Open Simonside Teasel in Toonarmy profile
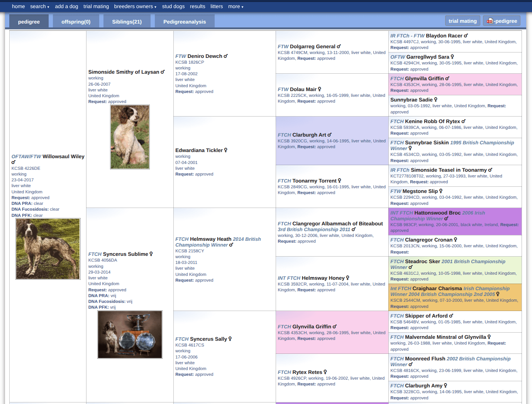Viewport: 532px width, 404px height. tap(449, 170)
